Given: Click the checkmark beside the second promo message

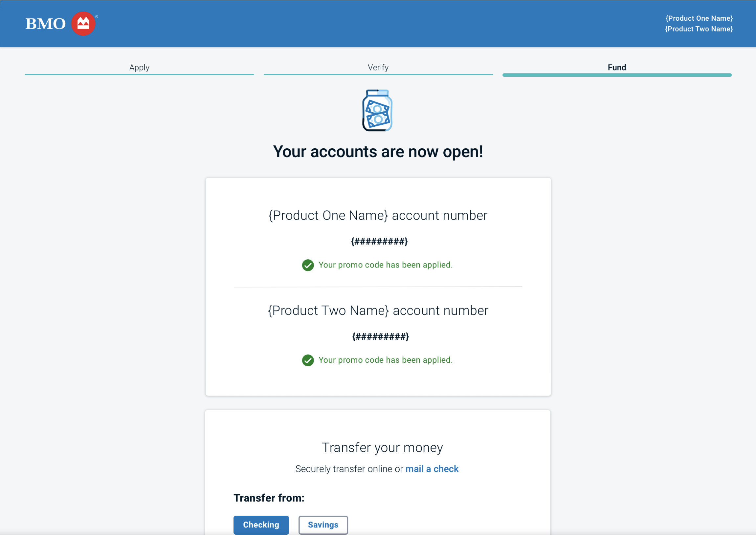Looking at the screenshot, I should tap(308, 360).
